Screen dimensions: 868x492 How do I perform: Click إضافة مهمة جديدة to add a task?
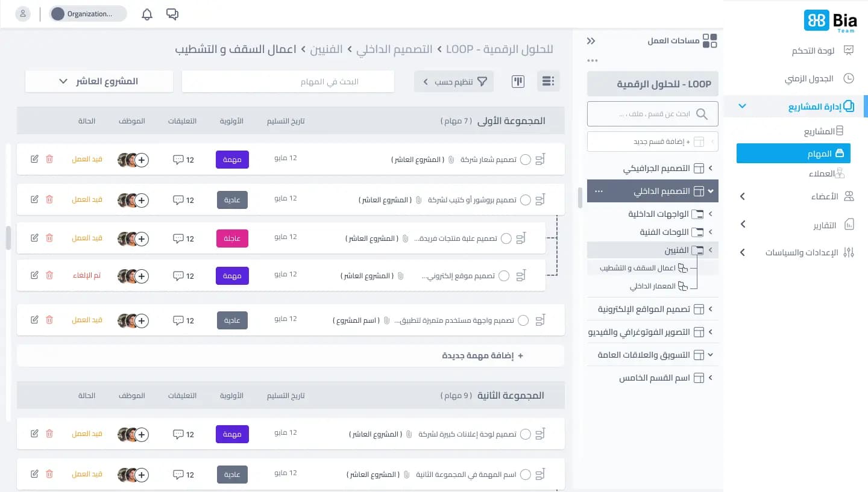(x=482, y=355)
